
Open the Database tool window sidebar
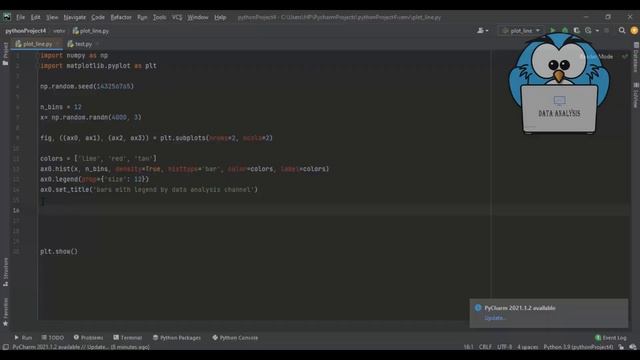coord(636,58)
